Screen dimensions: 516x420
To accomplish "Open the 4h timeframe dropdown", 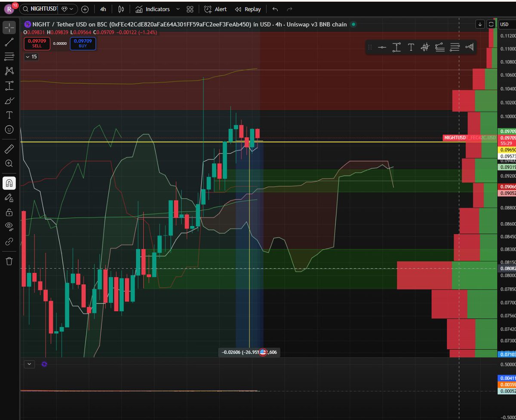I will [103, 9].
